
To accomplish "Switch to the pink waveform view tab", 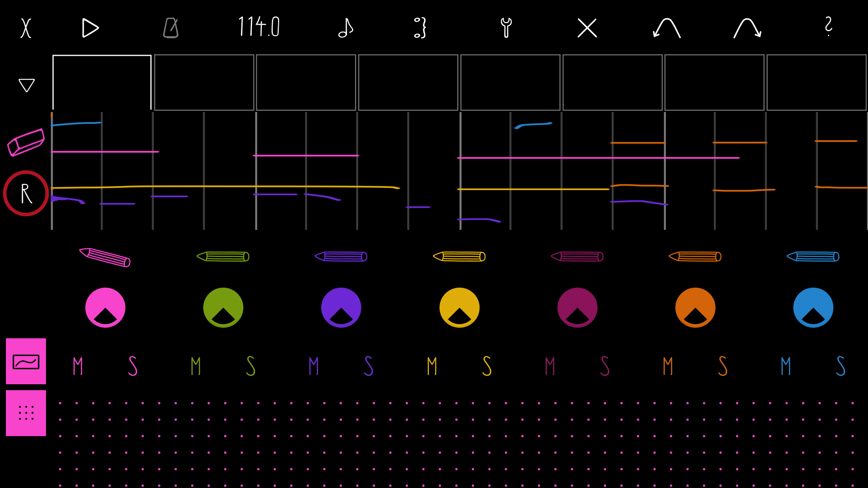I will (26, 361).
